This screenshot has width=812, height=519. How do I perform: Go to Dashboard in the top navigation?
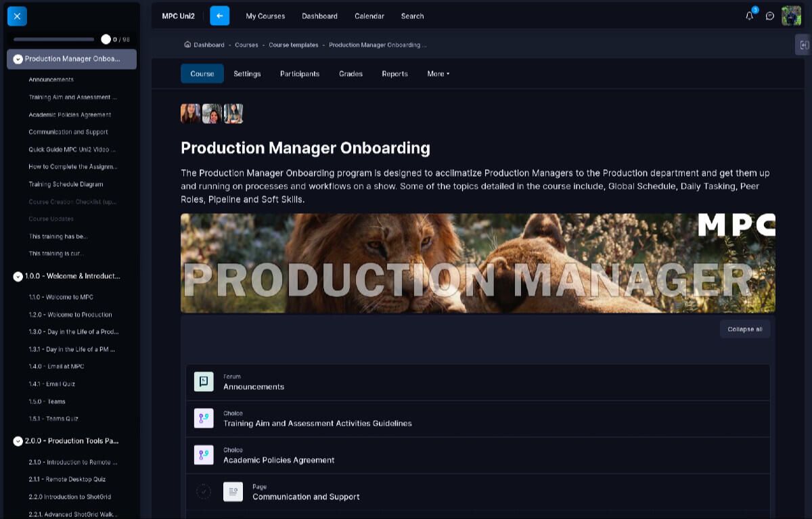319,16
